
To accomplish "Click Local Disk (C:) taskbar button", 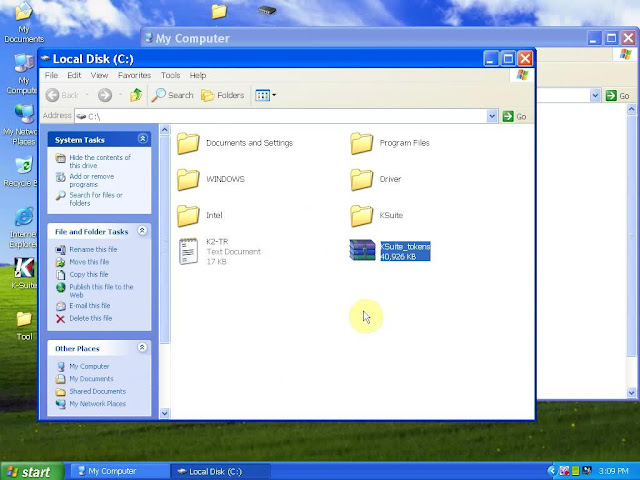I will coord(220,471).
